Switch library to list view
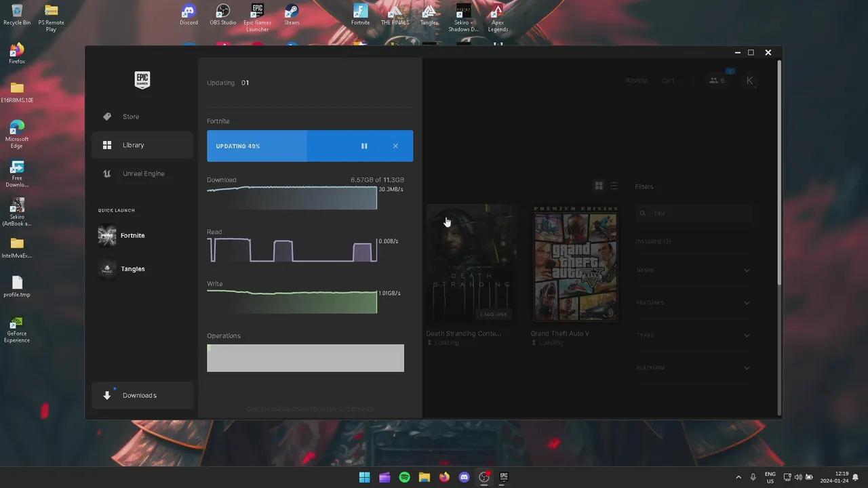This screenshot has height=488, width=868. (614, 186)
